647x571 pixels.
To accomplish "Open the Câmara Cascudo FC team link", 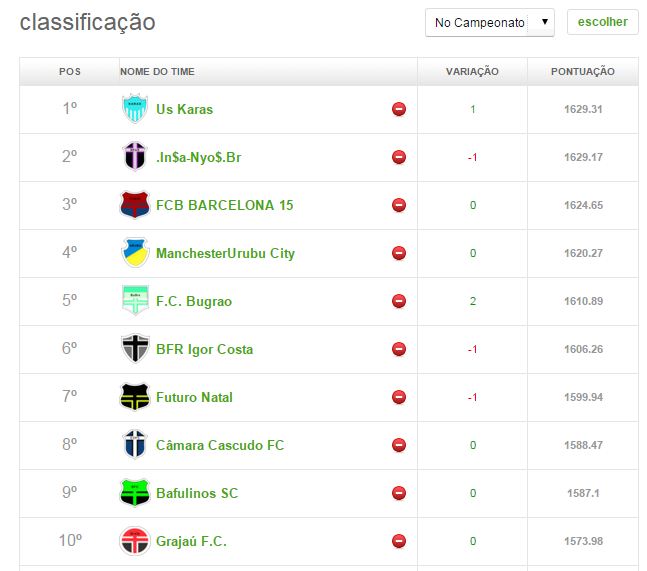I will tap(220, 445).
